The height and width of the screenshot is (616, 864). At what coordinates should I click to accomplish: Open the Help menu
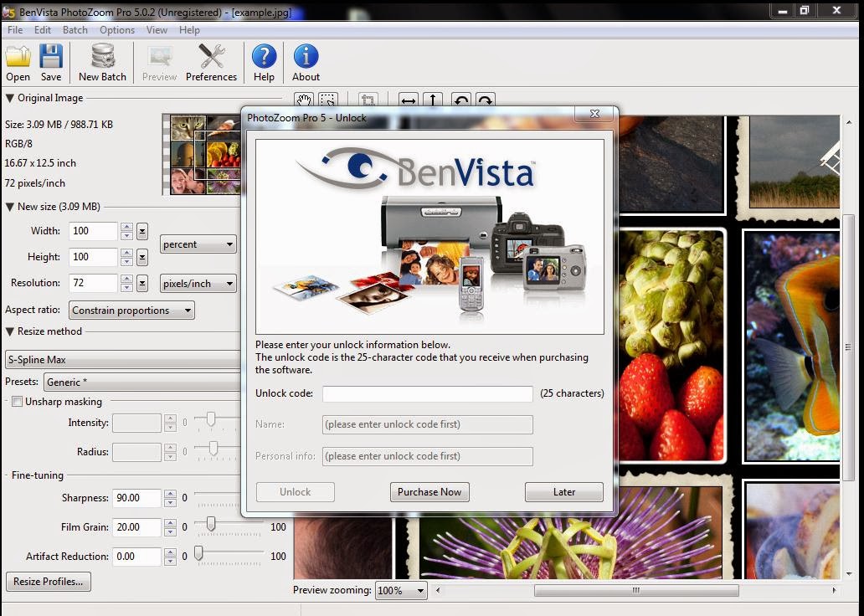[x=189, y=30]
